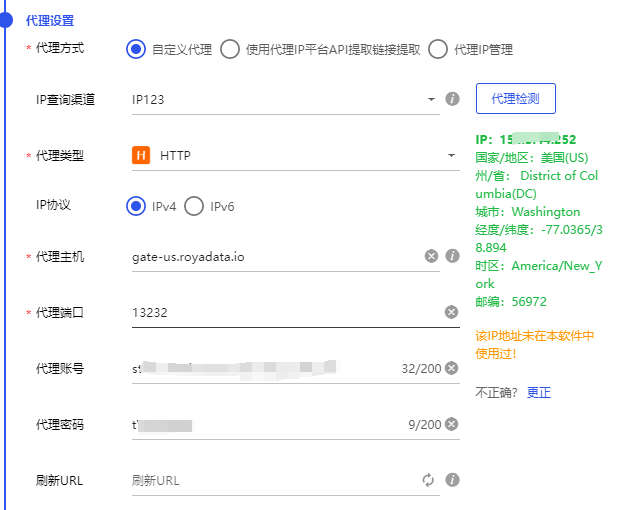Clear the 代理端口 value with X icon
This screenshot has width=639, height=510.
(451, 312)
